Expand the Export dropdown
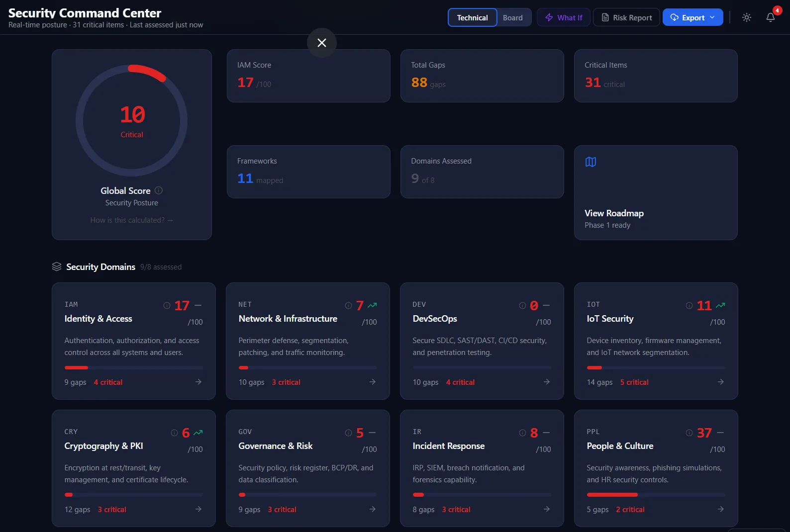Image resolution: width=790 pixels, height=532 pixels. point(692,17)
